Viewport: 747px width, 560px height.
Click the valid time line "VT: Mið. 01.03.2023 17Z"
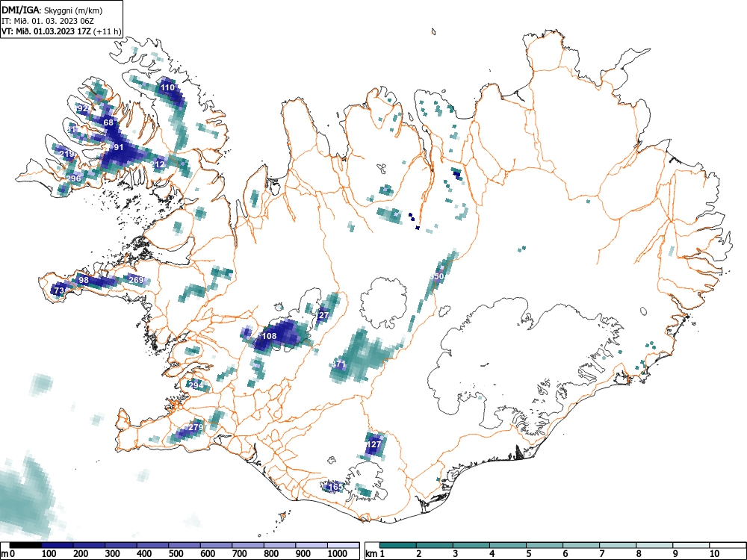[46, 31]
